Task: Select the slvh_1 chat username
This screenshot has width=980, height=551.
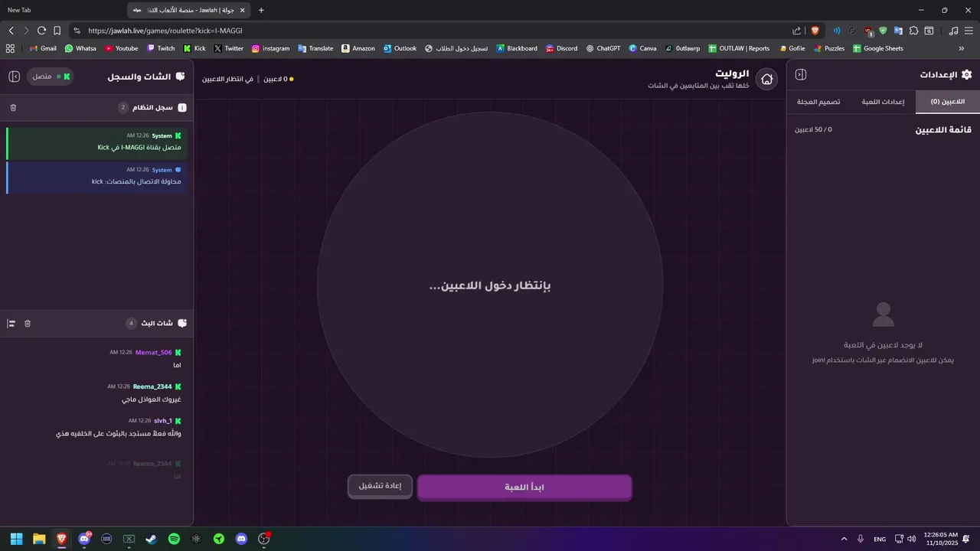Action: 163,421
